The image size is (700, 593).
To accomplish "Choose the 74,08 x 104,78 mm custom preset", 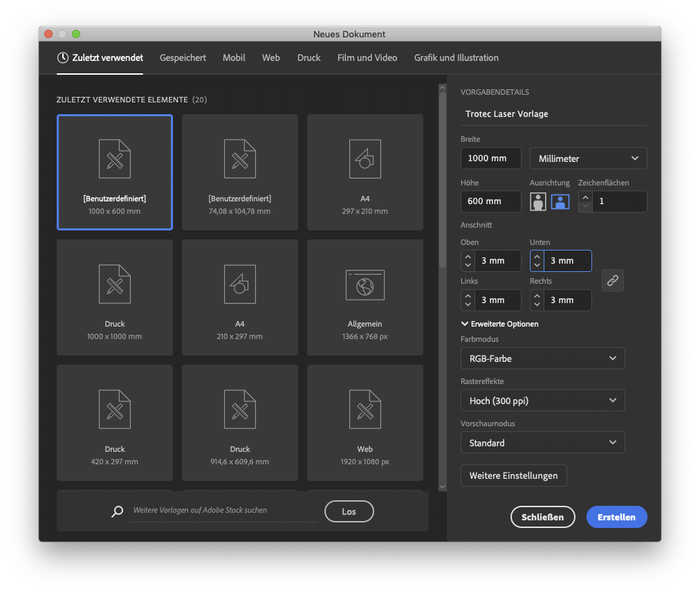I will (239, 172).
